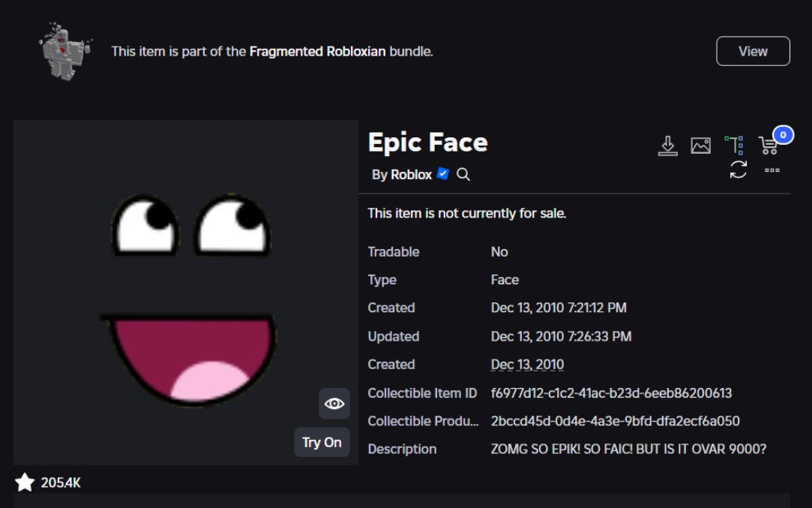Click the Tradable value No
Screen dimensions: 812x508
pos(499,252)
